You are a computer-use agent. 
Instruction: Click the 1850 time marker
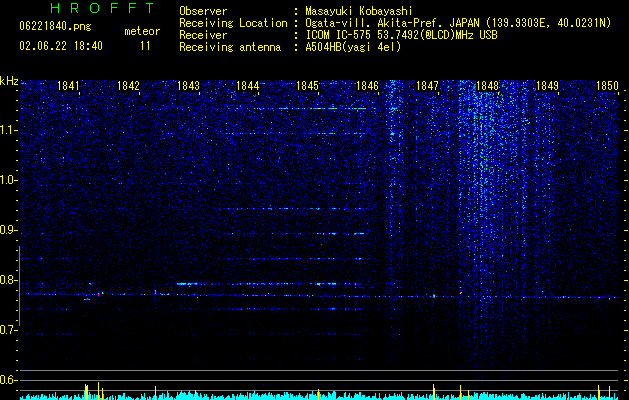607,86
